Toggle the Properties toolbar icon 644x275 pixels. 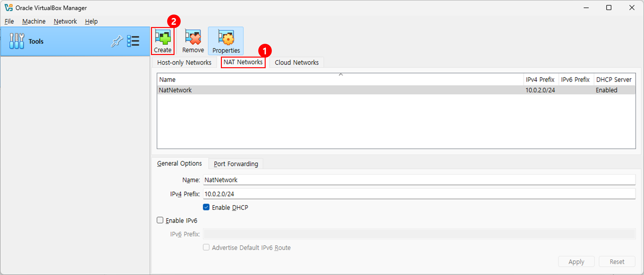(x=226, y=41)
